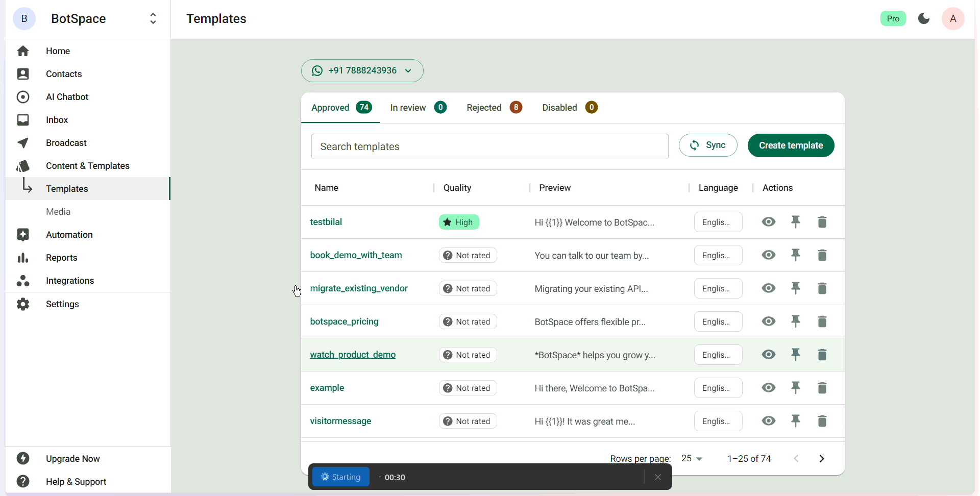Pin the visitormessage template
980x496 pixels.
tap(796, 421)
